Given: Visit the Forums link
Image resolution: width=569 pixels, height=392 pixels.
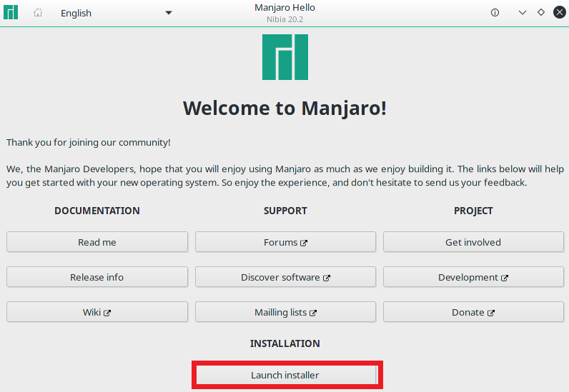Looking at the screenshot, I should (x=285, y=242).
